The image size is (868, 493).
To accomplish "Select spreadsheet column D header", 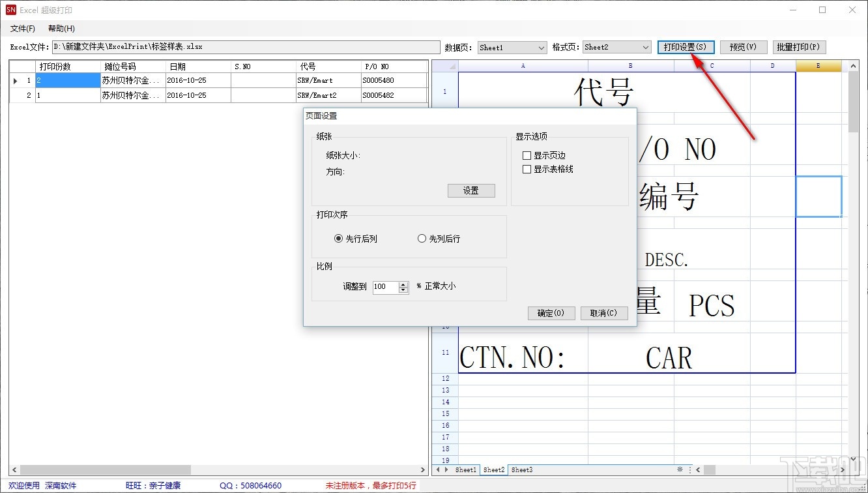I will (773, 66).
